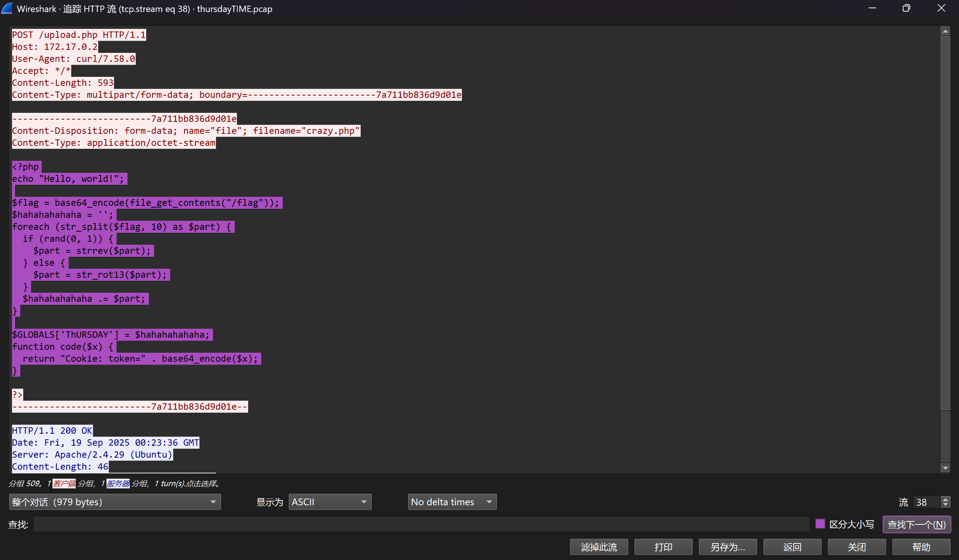Click the HTTP/1.1 200 OK response line
The height and width of the screenshot is (560, 959).
point(52,431)
